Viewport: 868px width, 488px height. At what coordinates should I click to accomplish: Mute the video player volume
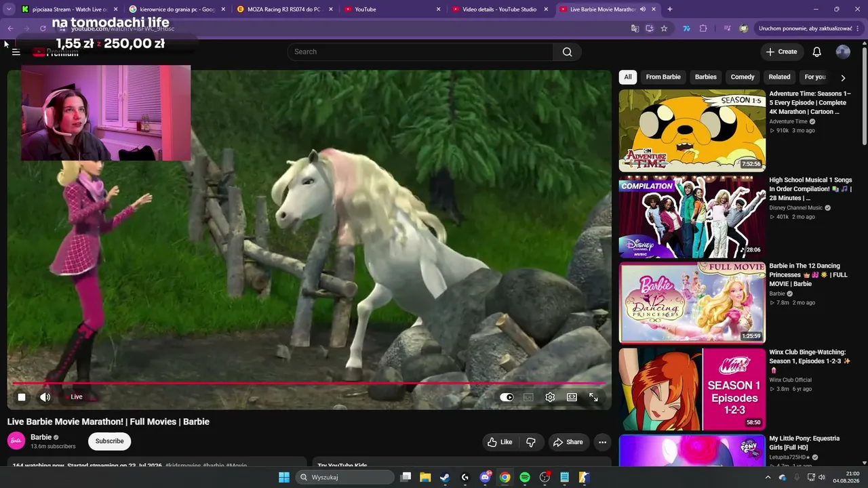pyautogui.click(x=45, y=397)
